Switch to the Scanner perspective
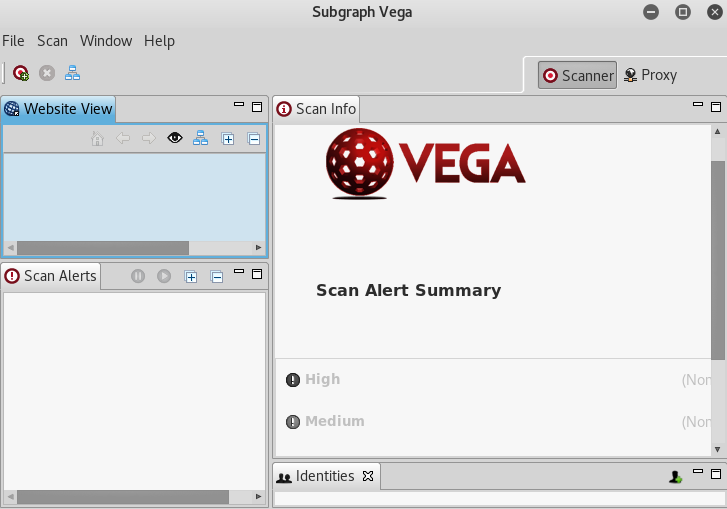 577,75
